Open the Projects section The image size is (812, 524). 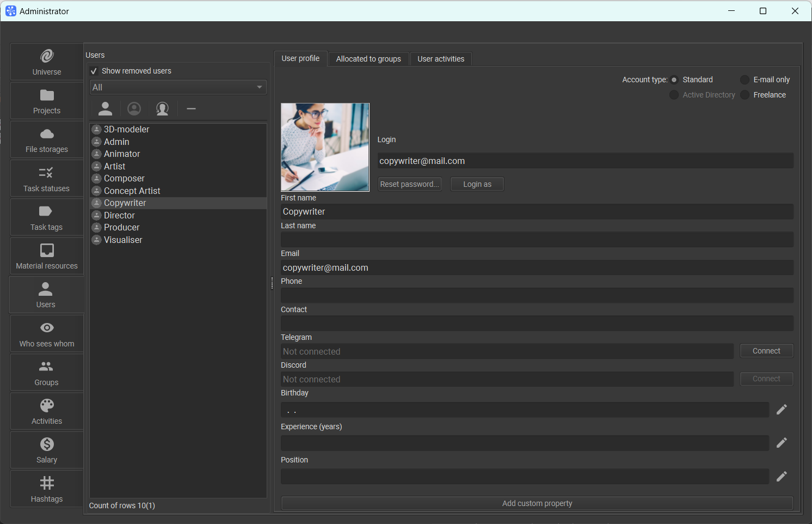pyautogui.click(x=47, y=101)
